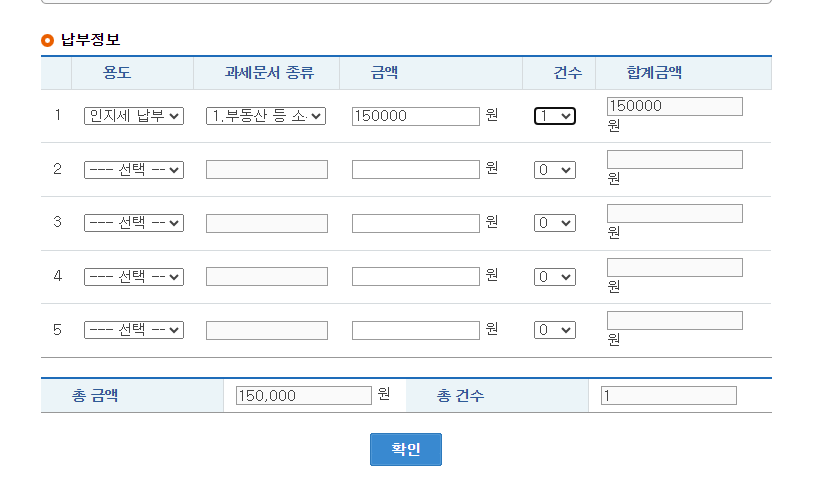Click the 총 금액 label

[x=95, y=395]
